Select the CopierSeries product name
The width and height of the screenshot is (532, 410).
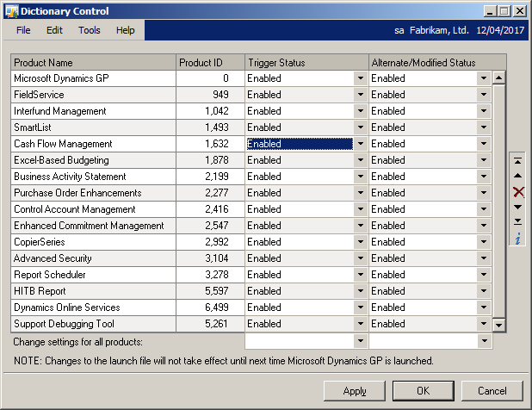coord(39,242)
